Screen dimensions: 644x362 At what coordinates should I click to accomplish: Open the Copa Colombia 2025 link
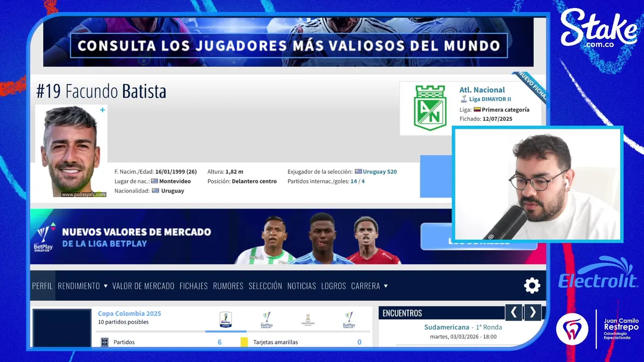pos(129,313)
